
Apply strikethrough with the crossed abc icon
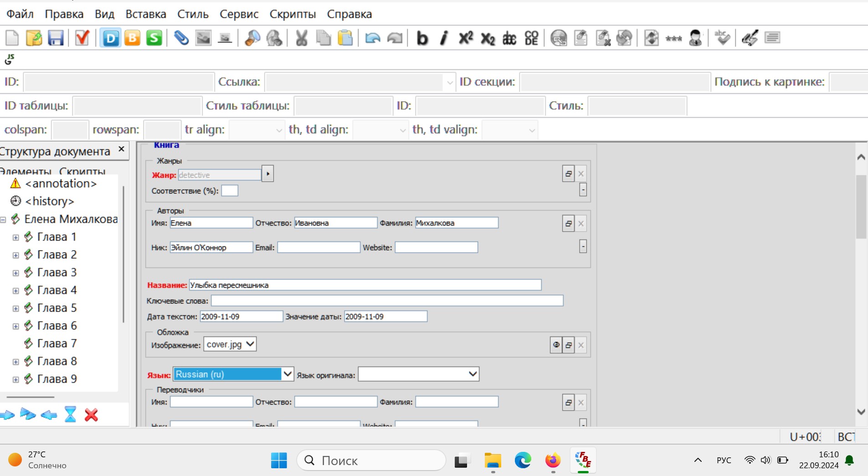509,38
